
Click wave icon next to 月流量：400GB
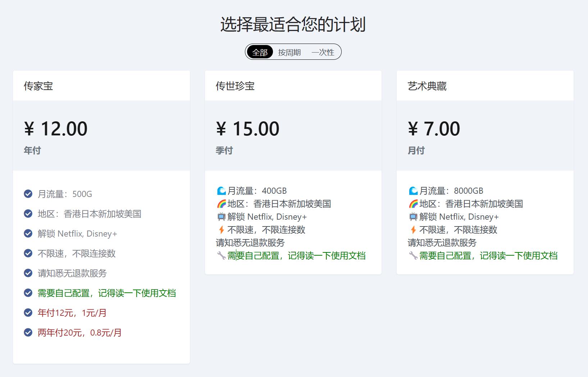(x=222, y=191)
